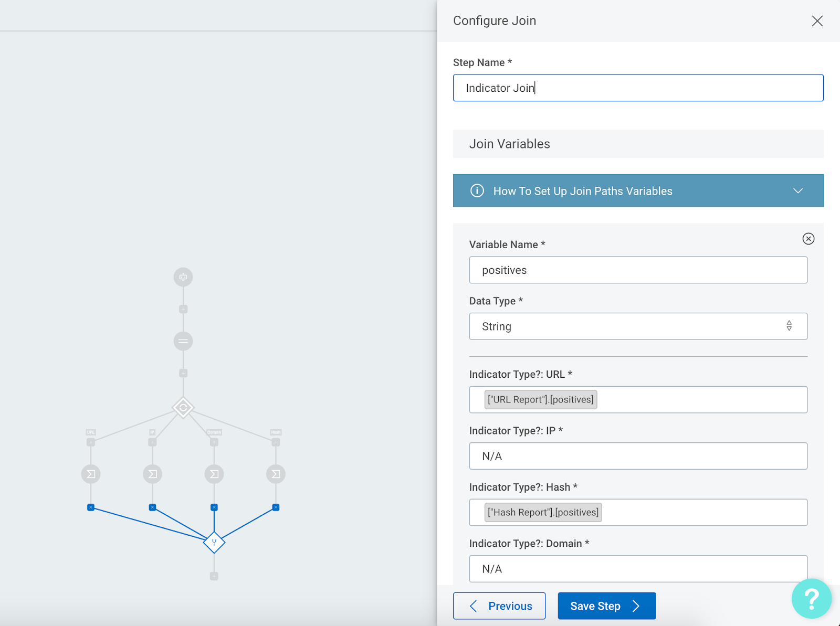Remove the join variable with circled X icon
The image size is (840, 626).
(808, 239)
